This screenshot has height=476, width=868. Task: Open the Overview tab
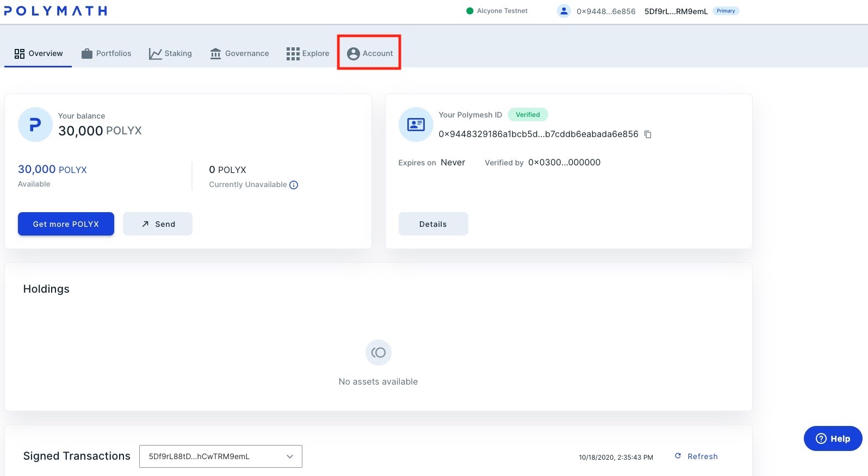click(x=38, y=53)
